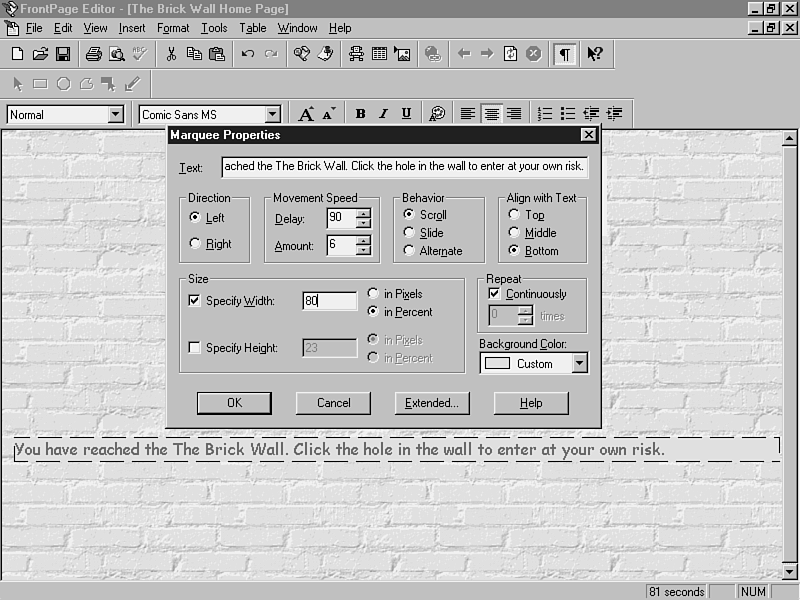
Task: Click the Copy toolbar icon
Action: click(x=194, y=54)
